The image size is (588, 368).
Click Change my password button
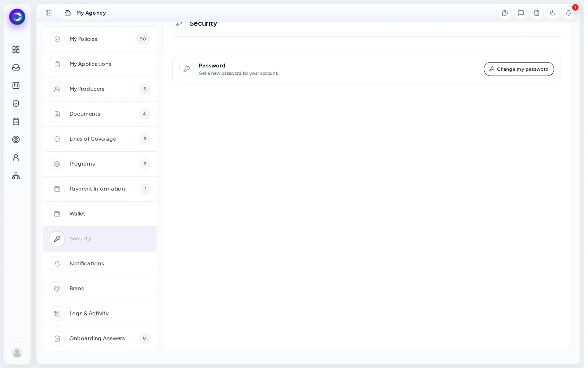[519, 69]
